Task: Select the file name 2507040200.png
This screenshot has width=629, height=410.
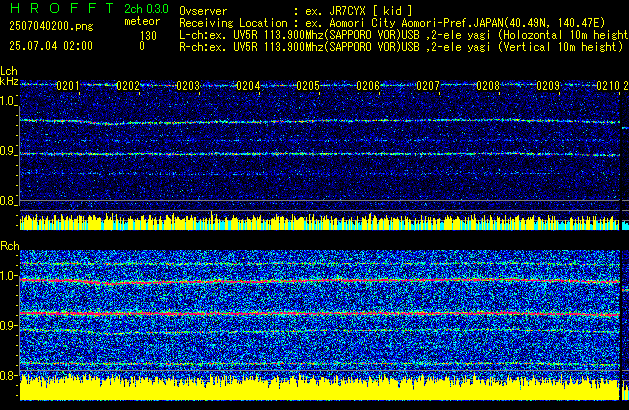Action: pyautogui.click(x=51, y=26)
